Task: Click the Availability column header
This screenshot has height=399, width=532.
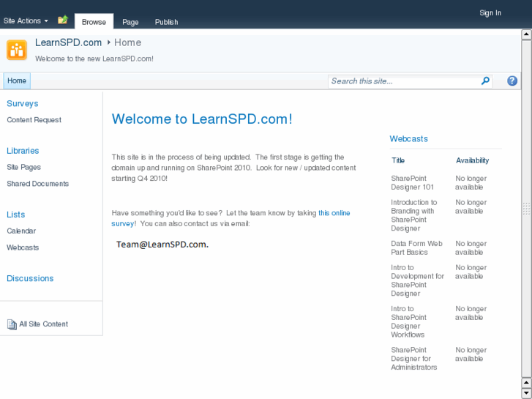Action: point(472,160)
